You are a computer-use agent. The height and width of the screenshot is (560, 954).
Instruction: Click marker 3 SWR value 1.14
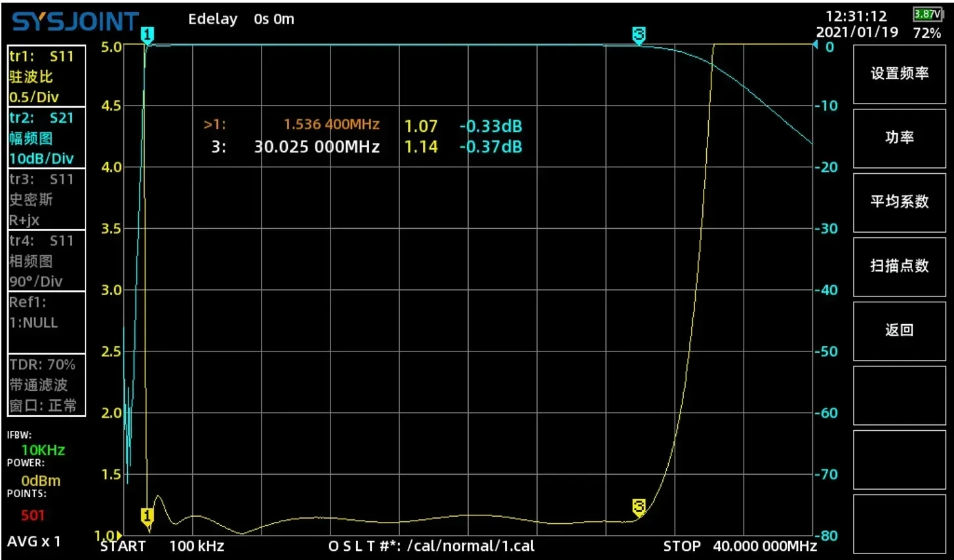421,147
